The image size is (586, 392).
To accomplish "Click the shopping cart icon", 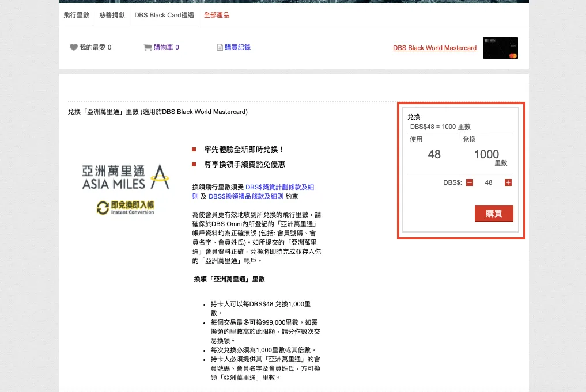I will (x=148, y=47).
